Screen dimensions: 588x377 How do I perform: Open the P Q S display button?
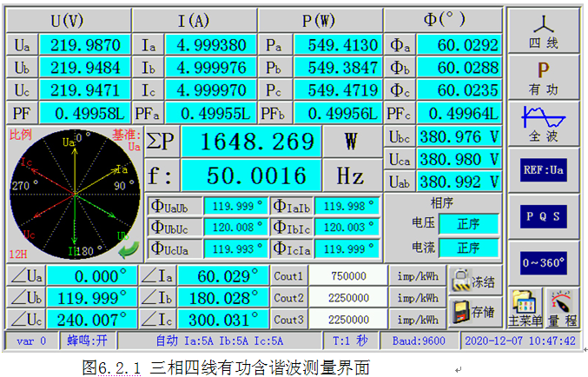pos(544,217)
